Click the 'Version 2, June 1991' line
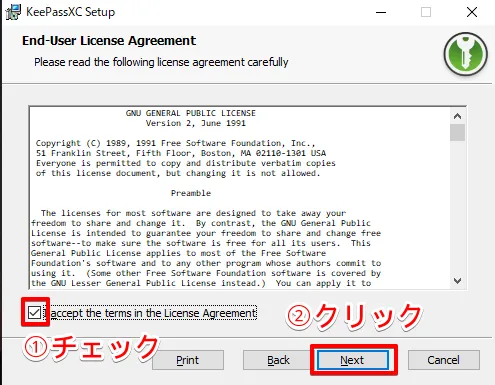The height and width of the screenshot is (385, 495). (x=196, y=123)
